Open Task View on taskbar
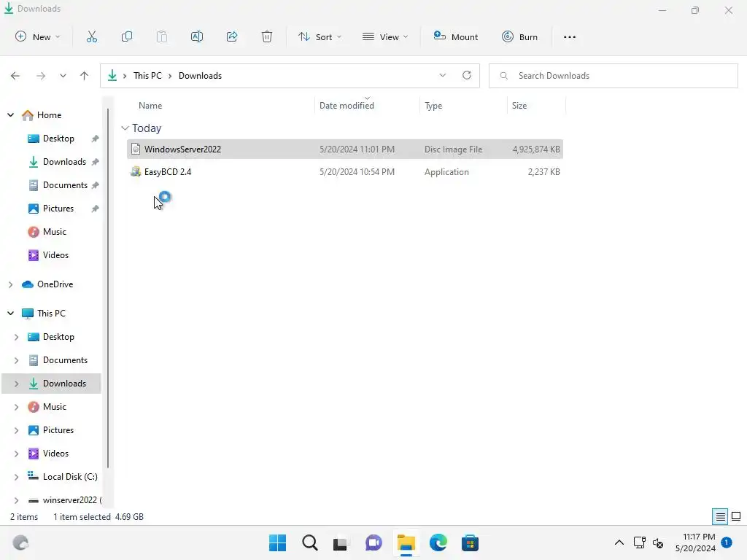Screen dimensions: 747x560 [340, 542]
